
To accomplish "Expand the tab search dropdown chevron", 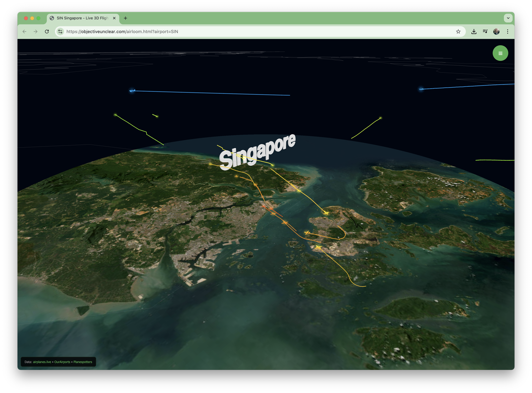I will point(508,18).
